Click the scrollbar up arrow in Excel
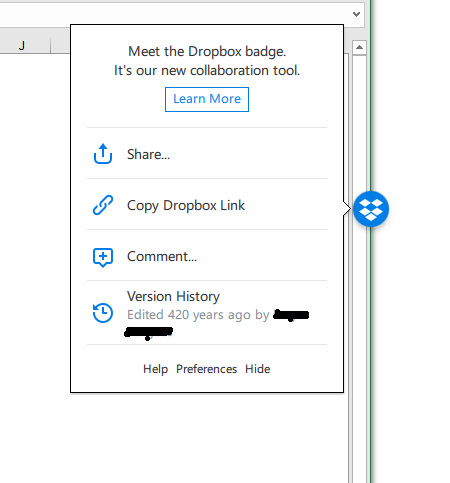Viewport: 450px width, 483px height. point(359,48)
